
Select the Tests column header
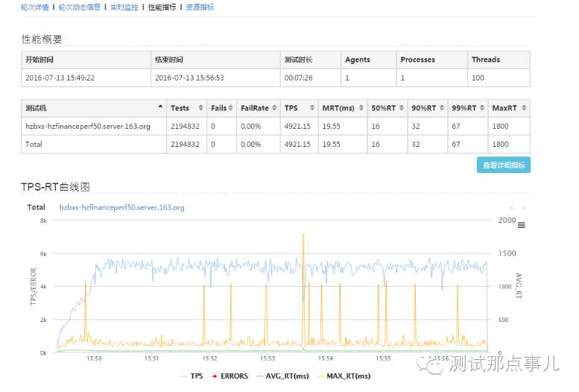click(186, 108)
